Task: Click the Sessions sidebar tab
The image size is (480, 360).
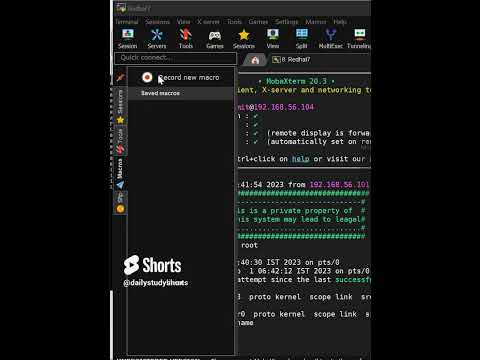Action: click(x=120, y=106)
